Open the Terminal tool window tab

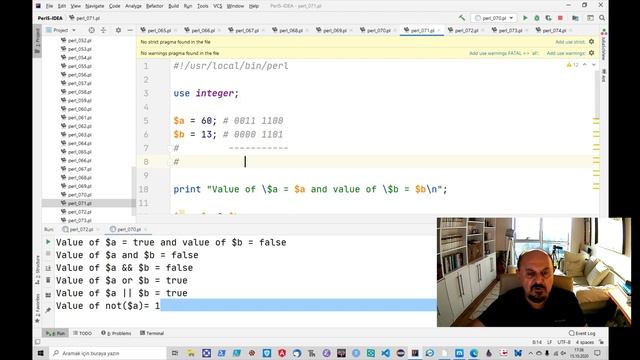pos(152,333)
